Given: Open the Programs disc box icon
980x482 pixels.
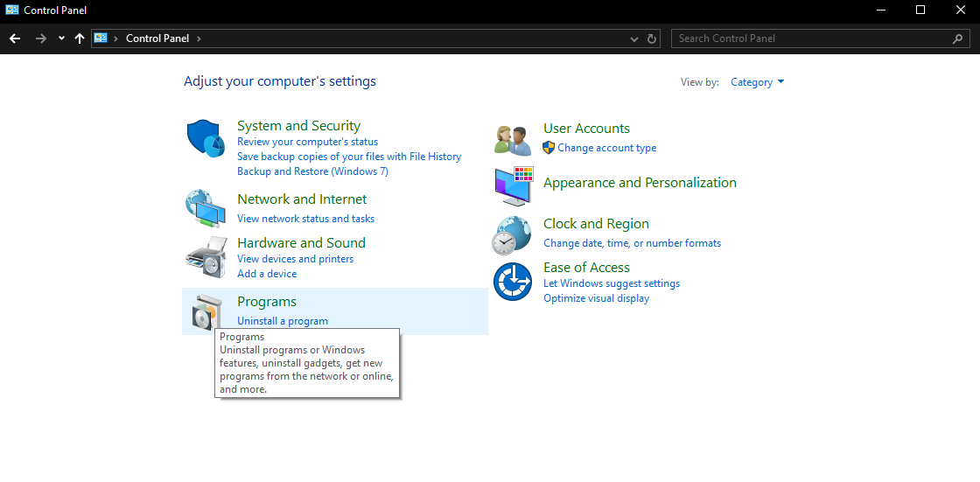Looking at the screenshot, I should pyautogui.click(x=206, y=312).
